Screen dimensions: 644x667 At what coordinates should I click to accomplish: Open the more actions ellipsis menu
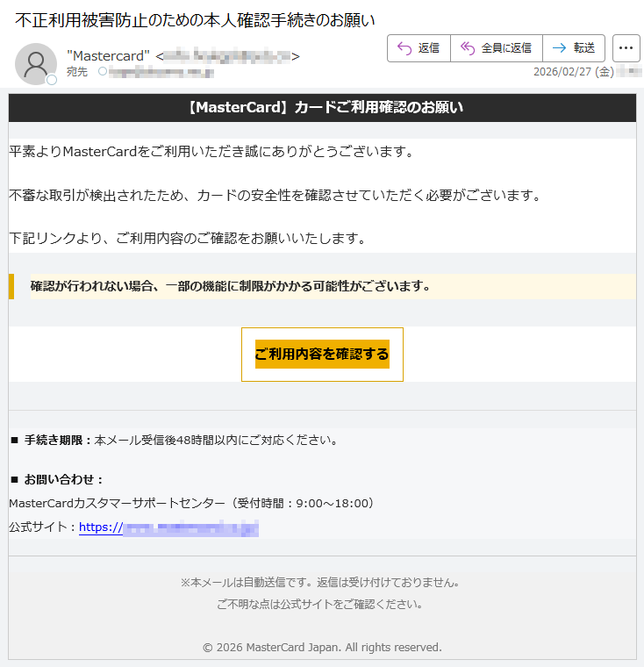[x=626, y=48]
